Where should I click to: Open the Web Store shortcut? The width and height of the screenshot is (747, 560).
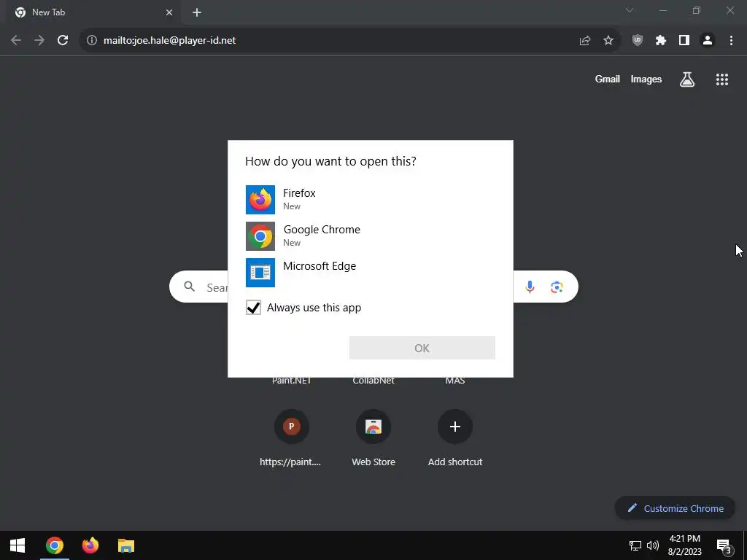(373, 438)
